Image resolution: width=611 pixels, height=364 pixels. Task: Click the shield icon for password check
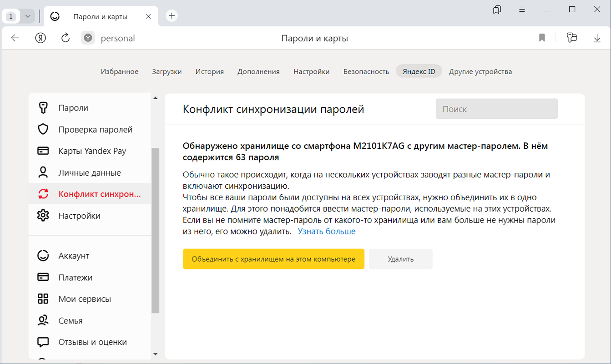[43, 130]
